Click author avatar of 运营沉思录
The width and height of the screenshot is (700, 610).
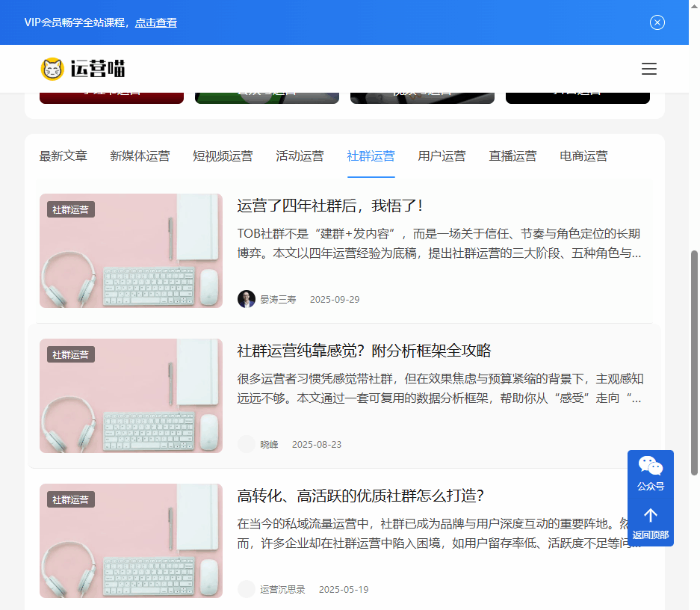coord(247,588)
